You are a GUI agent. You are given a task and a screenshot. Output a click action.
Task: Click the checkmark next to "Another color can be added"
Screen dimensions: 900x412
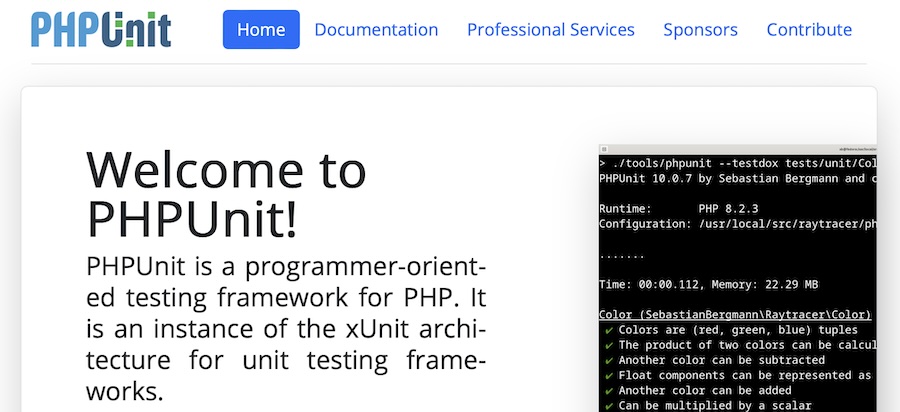608,390
